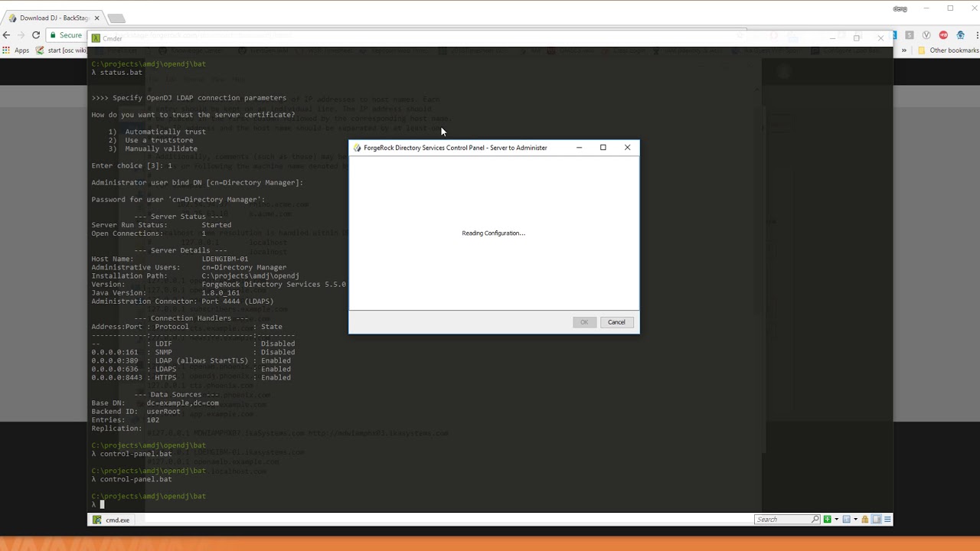Click the ForgeRock dialog title bar icon
Image resolution: width=980 pixels, height=551 pixels.
357,148
